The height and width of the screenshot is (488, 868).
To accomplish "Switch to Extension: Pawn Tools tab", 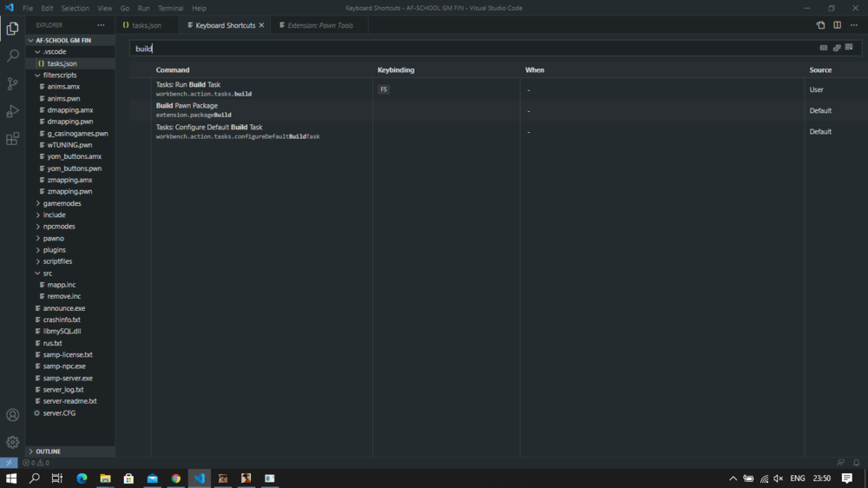I will 319,25.
